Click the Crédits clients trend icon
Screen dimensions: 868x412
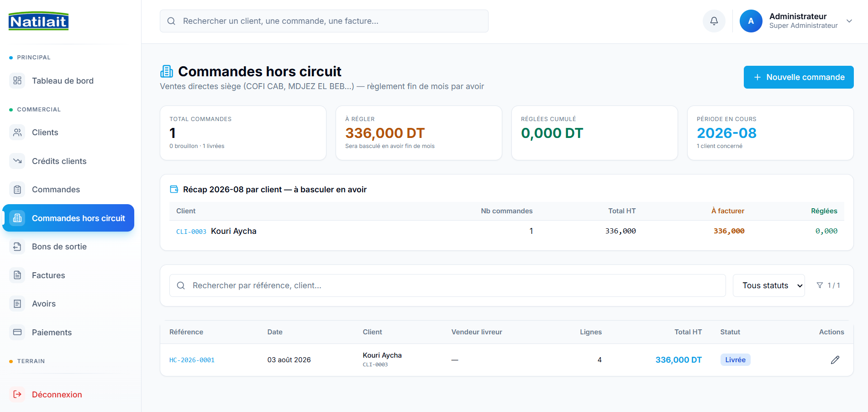click(17, 161)
